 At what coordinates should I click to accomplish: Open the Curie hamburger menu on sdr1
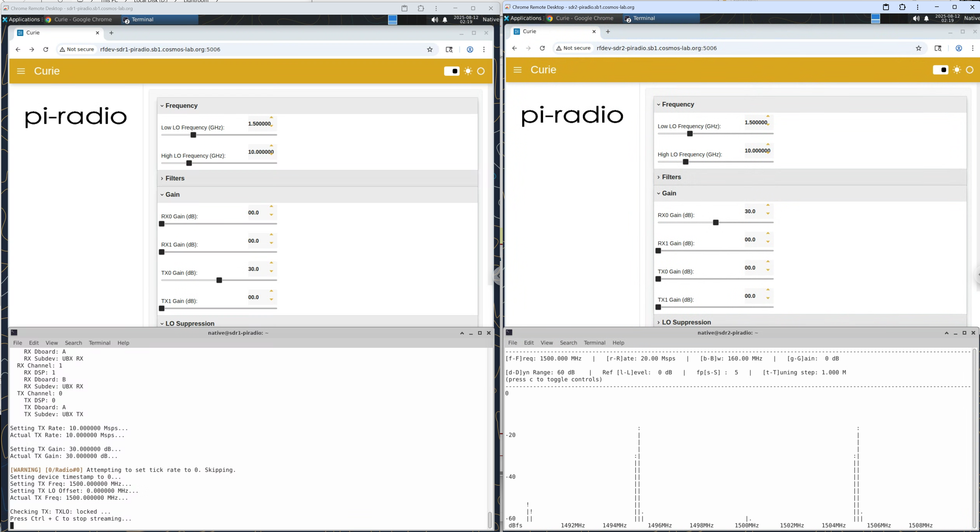pos(21,71)
